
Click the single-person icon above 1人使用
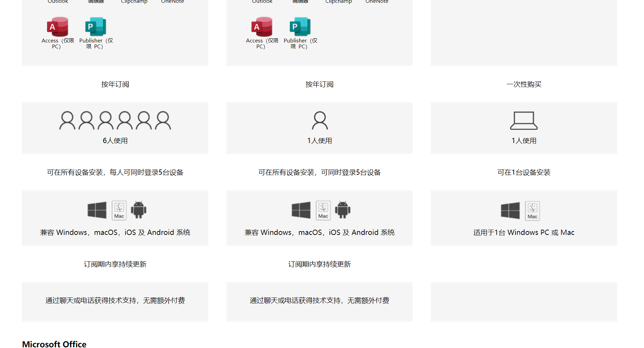coord(320,121)
